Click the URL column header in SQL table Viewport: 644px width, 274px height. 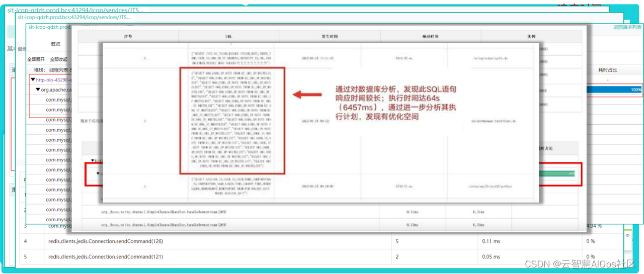(x=229, y=37)
